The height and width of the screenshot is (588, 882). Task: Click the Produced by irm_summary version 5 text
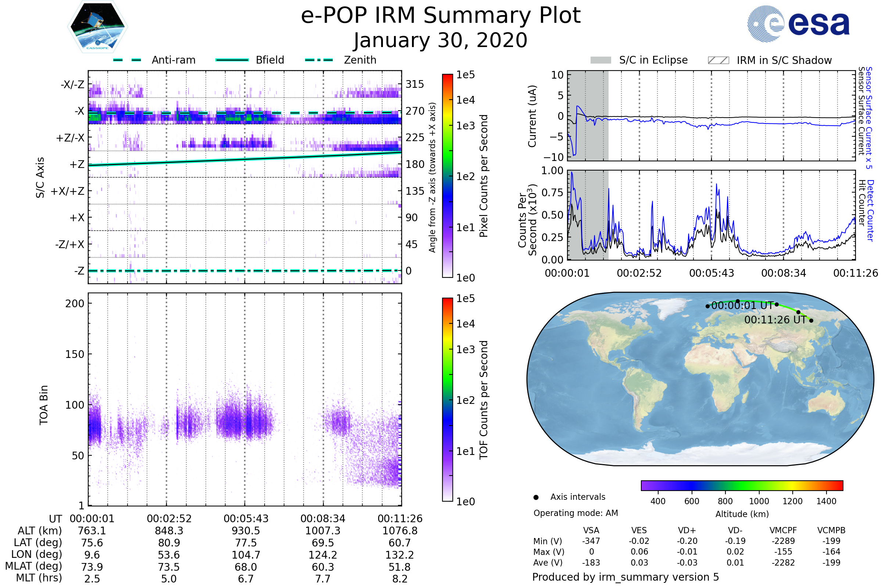tap(625, 577)
